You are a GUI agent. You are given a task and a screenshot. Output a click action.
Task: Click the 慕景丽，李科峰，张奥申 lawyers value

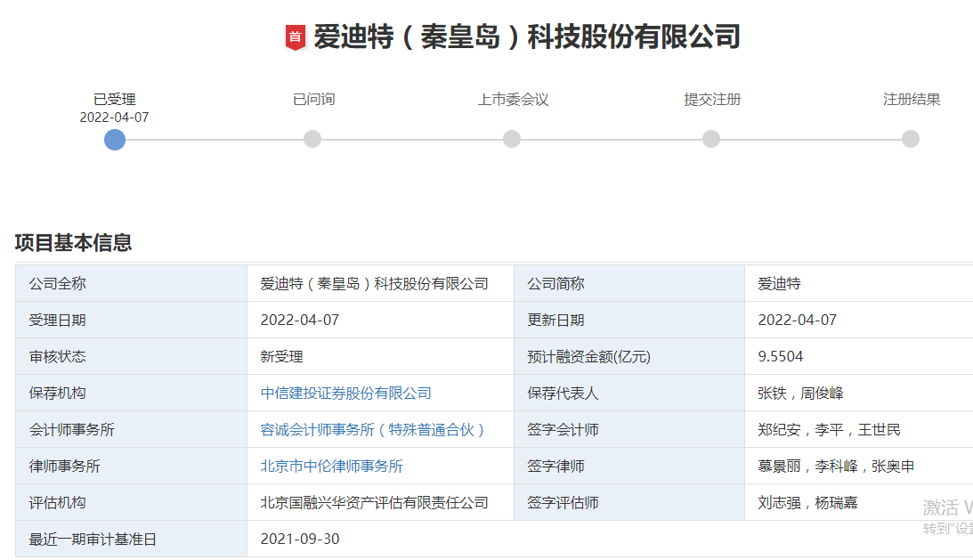[x=836, y=467]
